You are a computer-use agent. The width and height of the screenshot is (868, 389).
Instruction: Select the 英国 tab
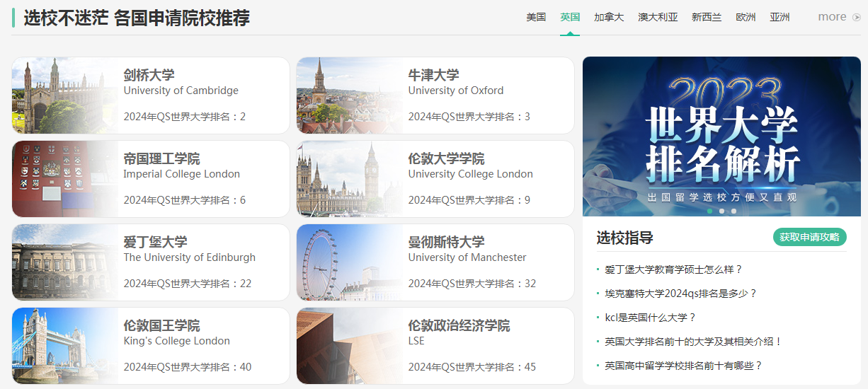coord(570,17)
